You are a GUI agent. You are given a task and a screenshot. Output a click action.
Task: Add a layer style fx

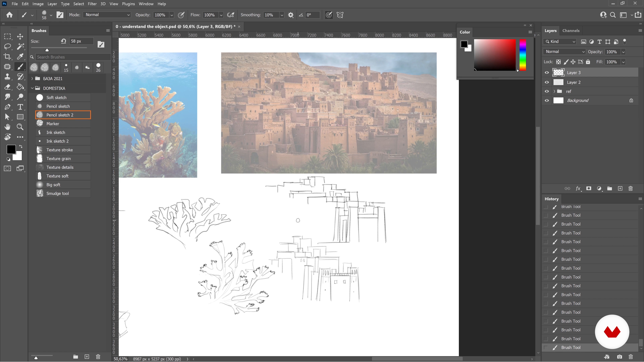tap(578, 189)
